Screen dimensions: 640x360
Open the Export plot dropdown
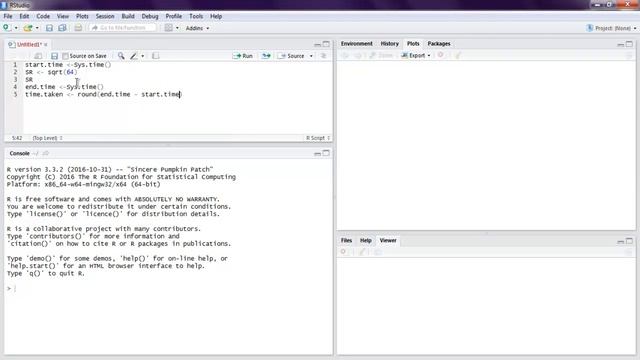click(416, 56)
